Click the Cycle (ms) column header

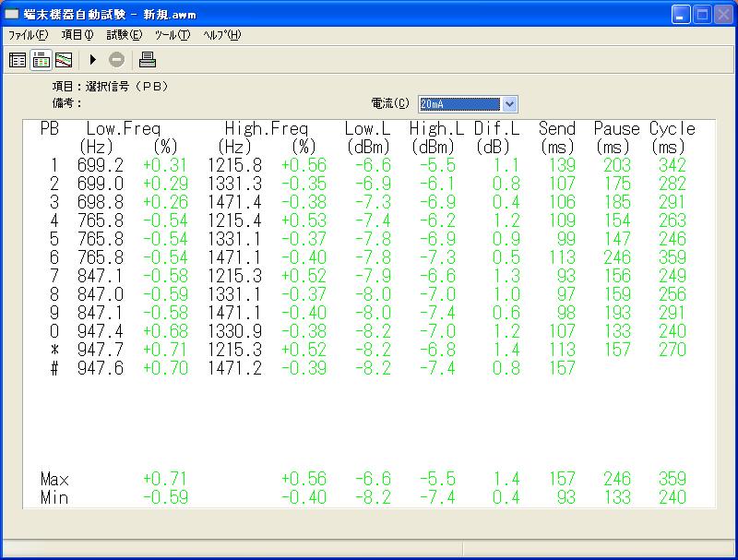pos(671,129)
